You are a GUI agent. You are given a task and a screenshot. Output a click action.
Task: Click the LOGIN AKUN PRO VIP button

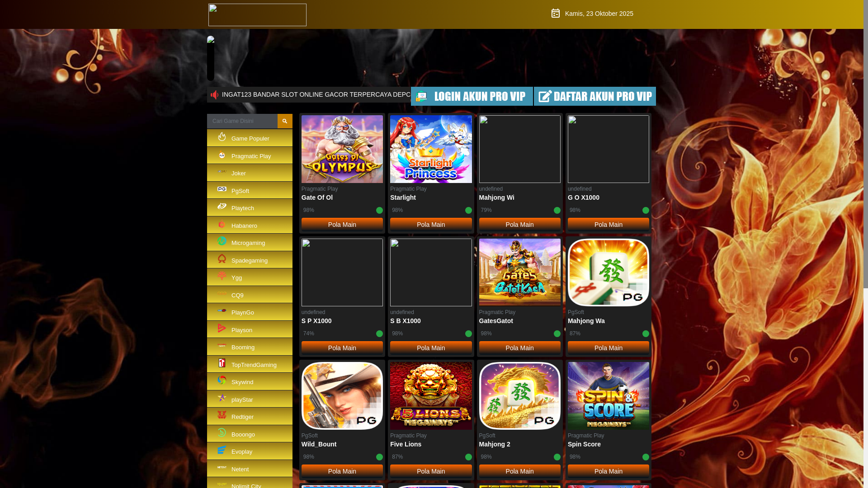point(472,96)
